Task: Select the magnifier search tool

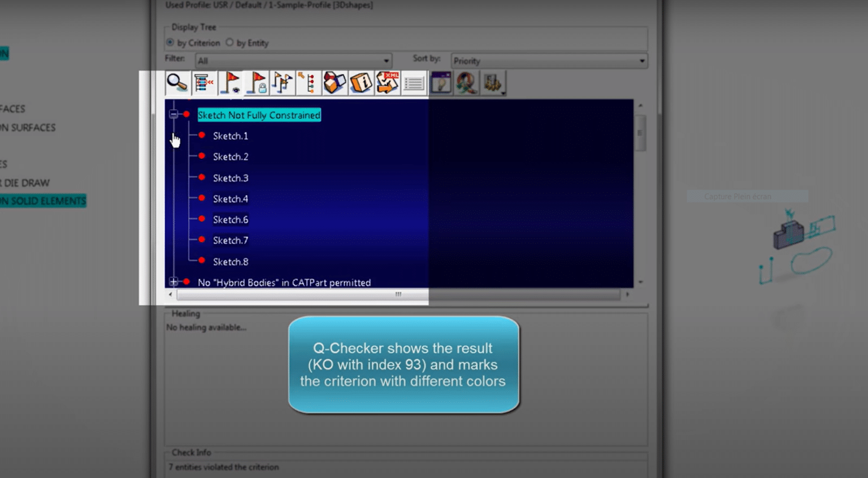Action: [x=175, y=83]
